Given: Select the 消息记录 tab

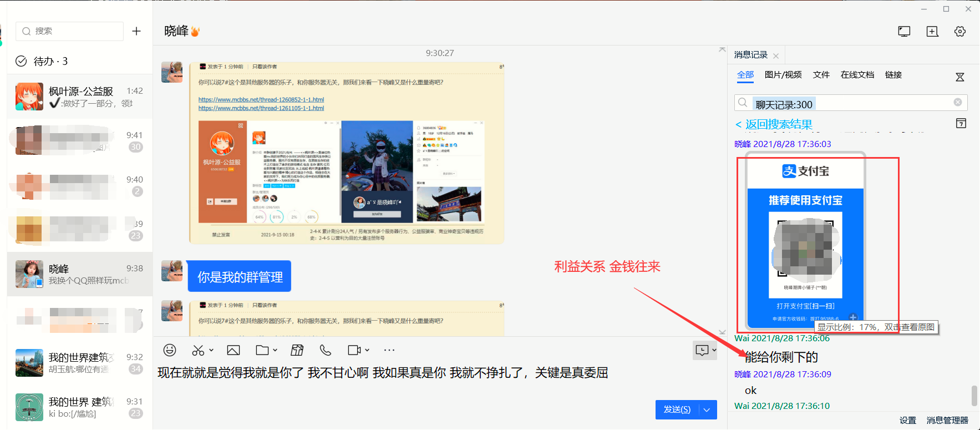Looking at the screenshot, I should click(x=751, y=55).
